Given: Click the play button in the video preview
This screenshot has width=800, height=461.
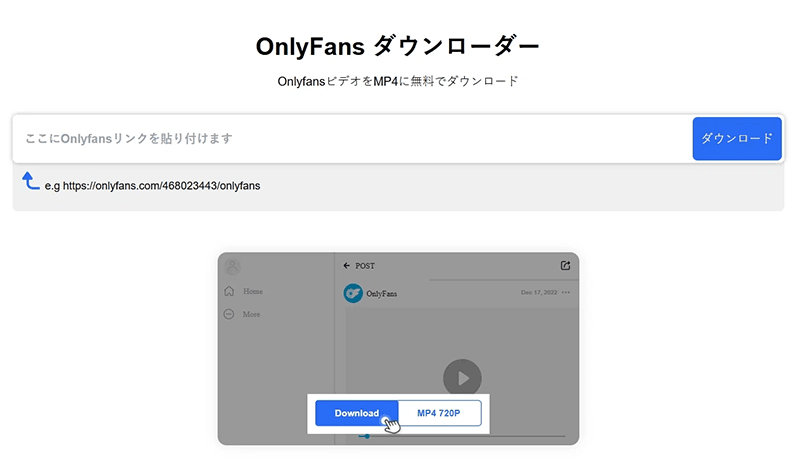Looking at the screenshot, I should point(462,379).
